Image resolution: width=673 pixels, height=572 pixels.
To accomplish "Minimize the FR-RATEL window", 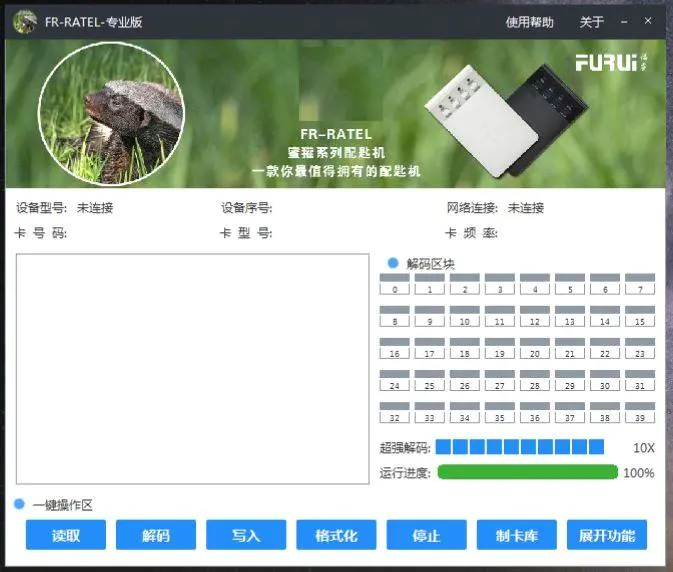I will [x=624, y=21].
